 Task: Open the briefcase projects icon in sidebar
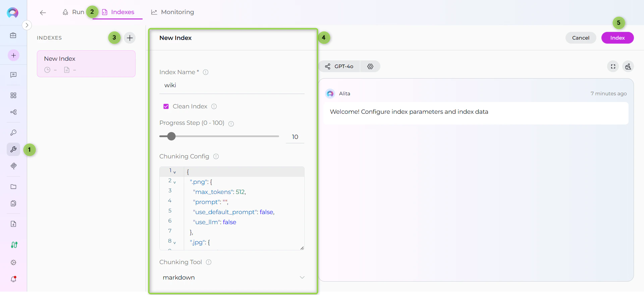13,36
